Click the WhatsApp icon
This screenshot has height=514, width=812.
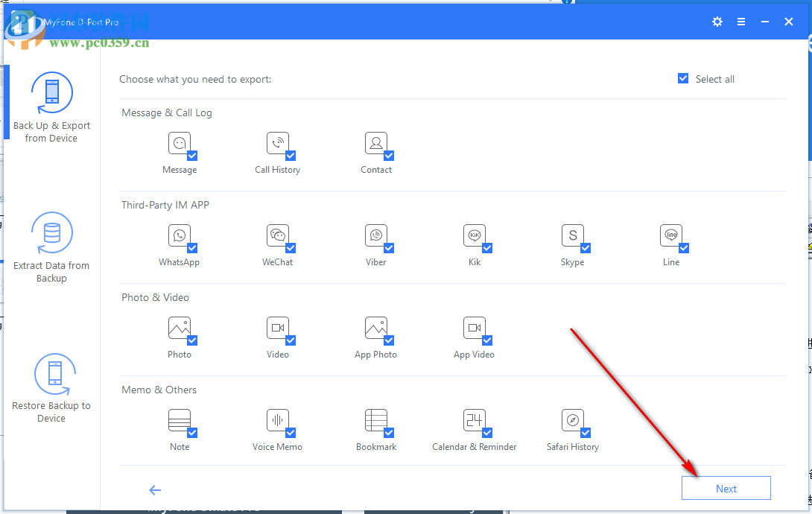179,235
